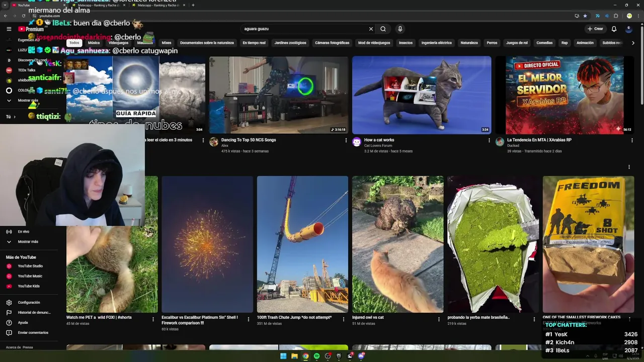Click the aguara guazu search field

304,29
